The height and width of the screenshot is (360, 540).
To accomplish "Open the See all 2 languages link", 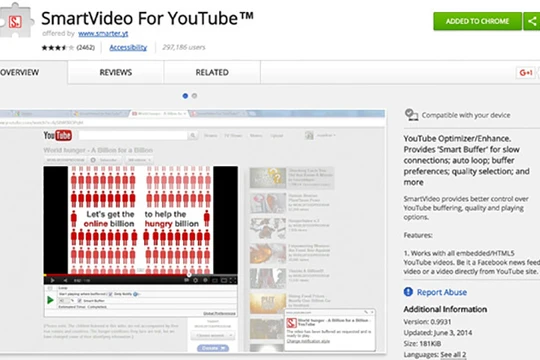I will (x=453, y=354).
